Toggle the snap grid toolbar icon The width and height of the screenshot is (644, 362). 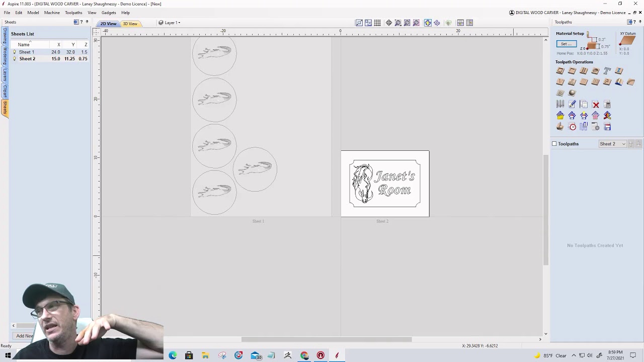point(377,23)
